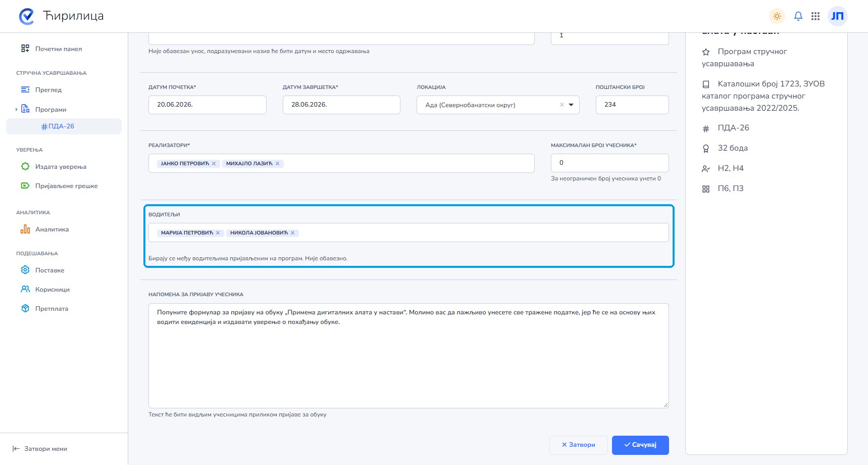Open notifications bell
The image size is (868, 465).
(798, 16)
